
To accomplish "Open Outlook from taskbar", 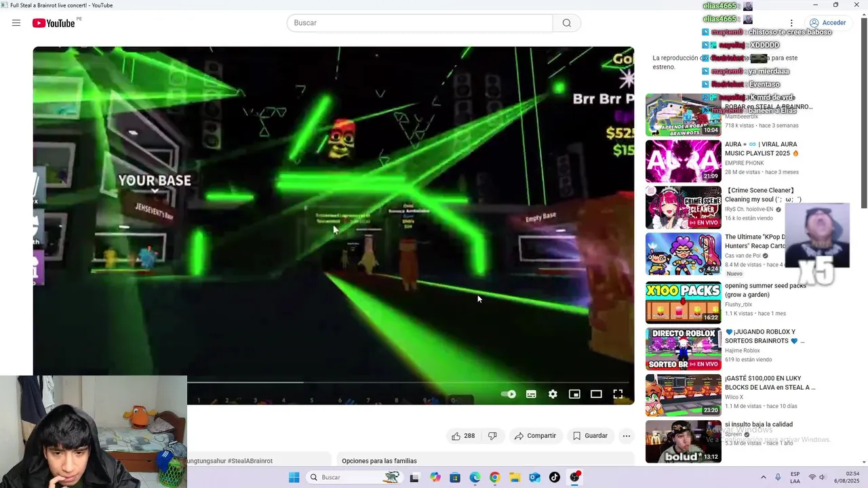I will coord(534,477).
